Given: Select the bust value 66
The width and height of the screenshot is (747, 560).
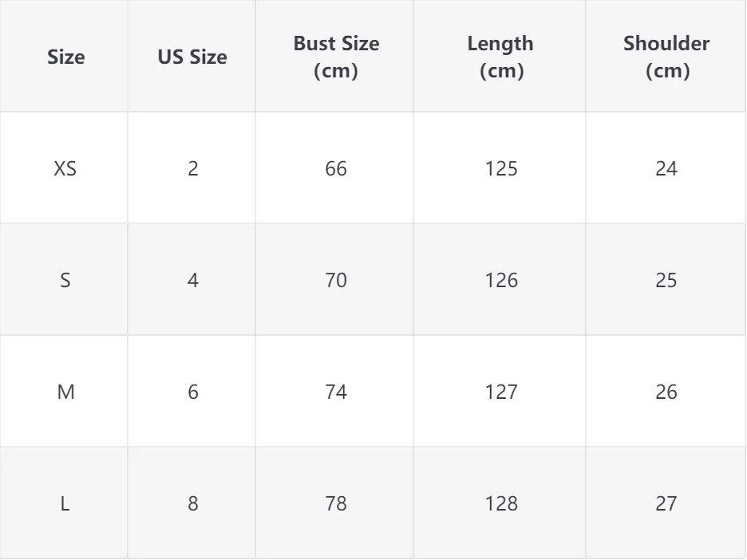Looking at the screenshot, I should (336, 168).
